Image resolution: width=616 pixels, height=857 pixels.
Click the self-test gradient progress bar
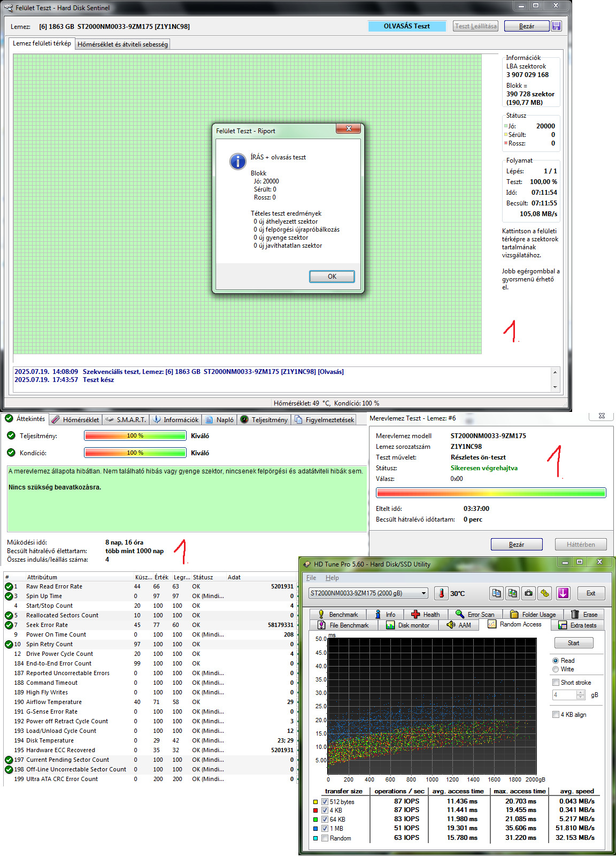491,493
